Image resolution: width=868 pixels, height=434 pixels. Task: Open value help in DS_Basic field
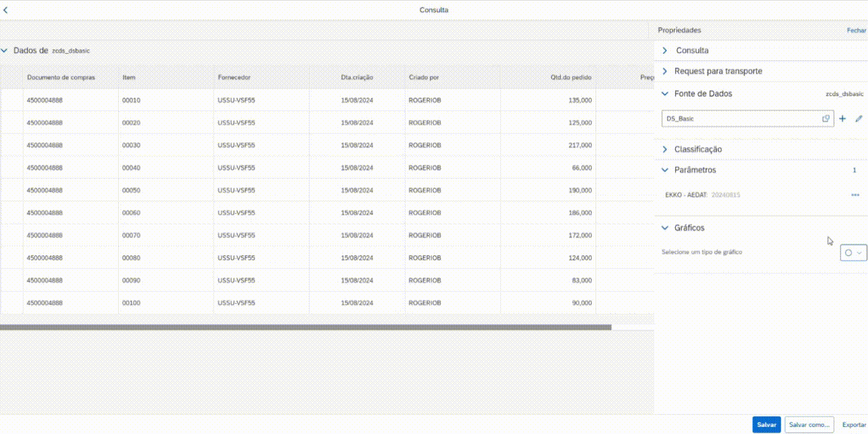point(826,119)
